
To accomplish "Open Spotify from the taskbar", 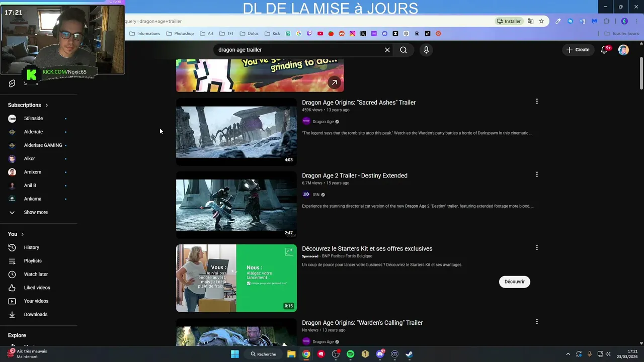I will click(351, 354).
